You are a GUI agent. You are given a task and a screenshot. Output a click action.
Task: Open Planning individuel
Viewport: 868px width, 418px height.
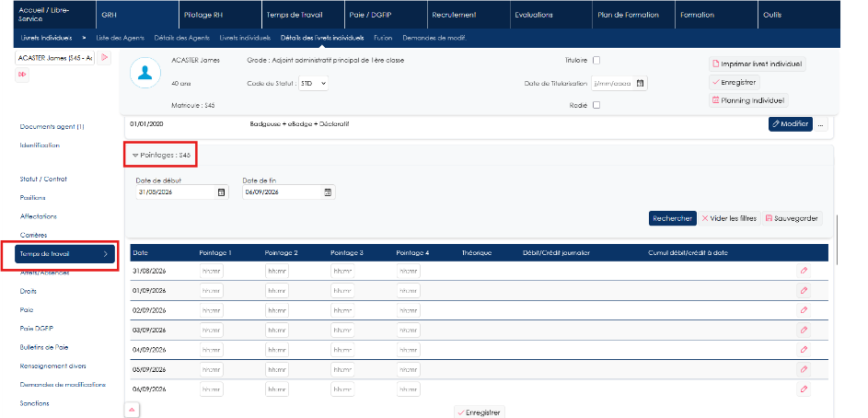coord(748,100)
